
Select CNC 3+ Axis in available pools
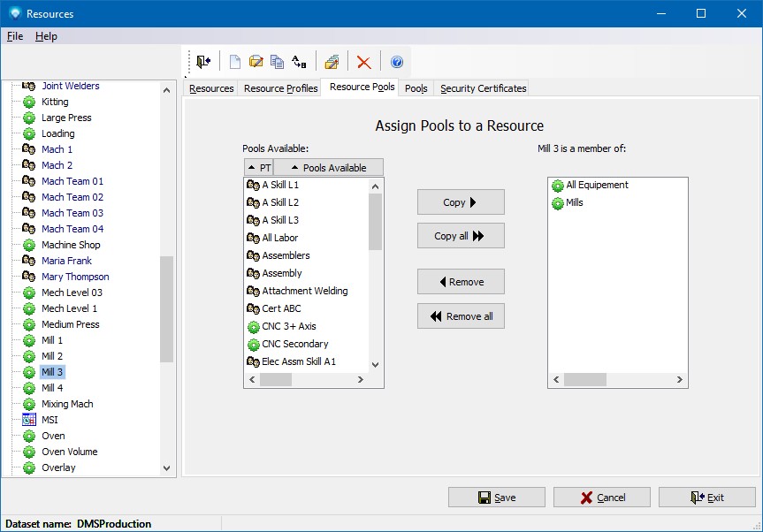click(288, 326)
